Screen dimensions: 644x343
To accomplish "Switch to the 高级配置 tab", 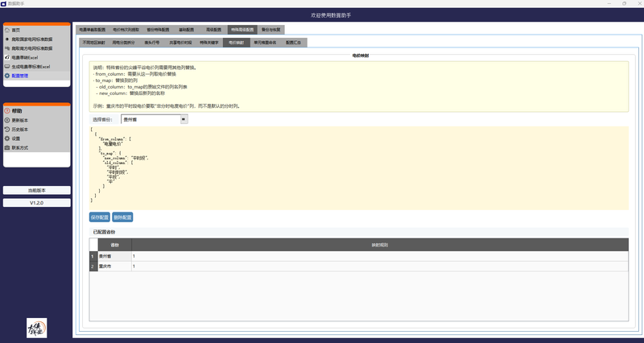I will (x=213, y=30).
